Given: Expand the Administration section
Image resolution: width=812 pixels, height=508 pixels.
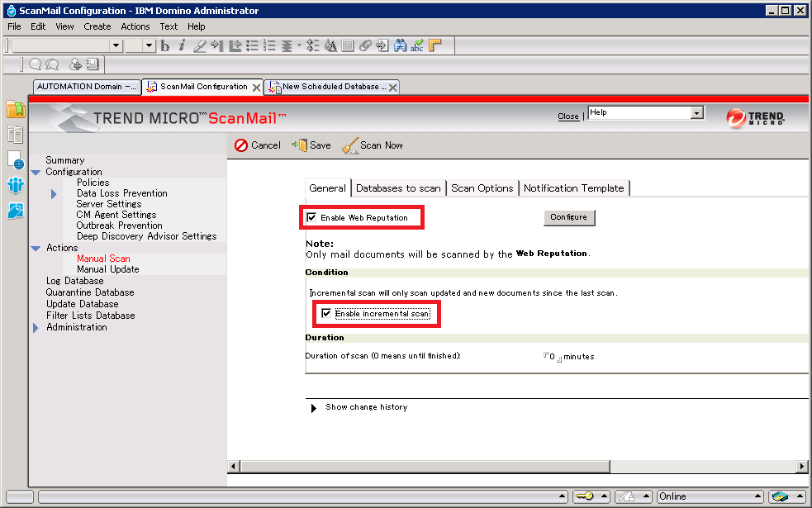Looking at the screenshot, I should pos(36,328).
